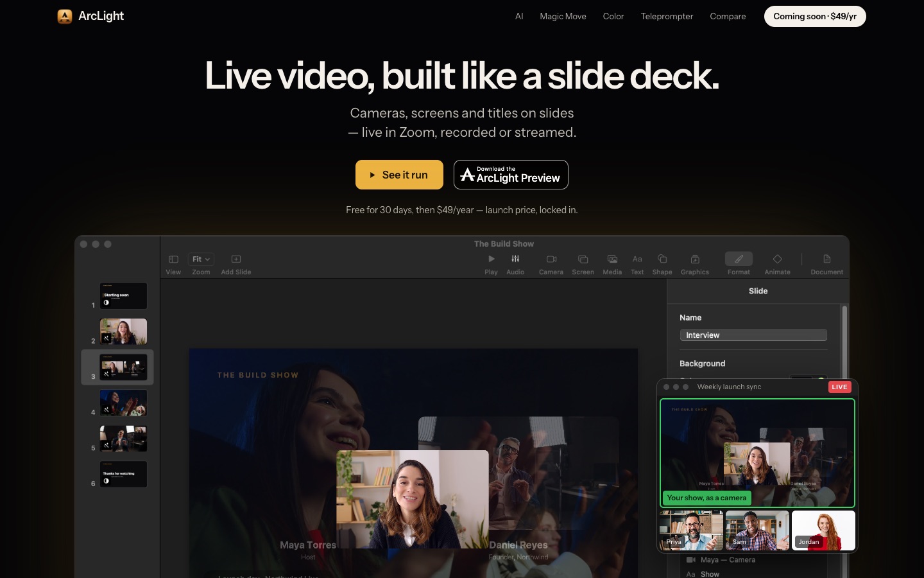
Task: Select Priya's video tile
Action: (x=692, y=530)
